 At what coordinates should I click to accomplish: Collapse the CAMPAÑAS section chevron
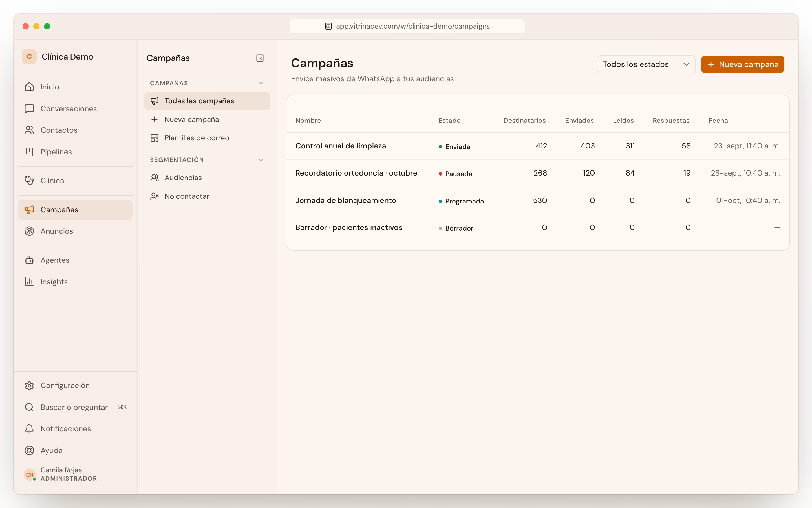(261, 83)
